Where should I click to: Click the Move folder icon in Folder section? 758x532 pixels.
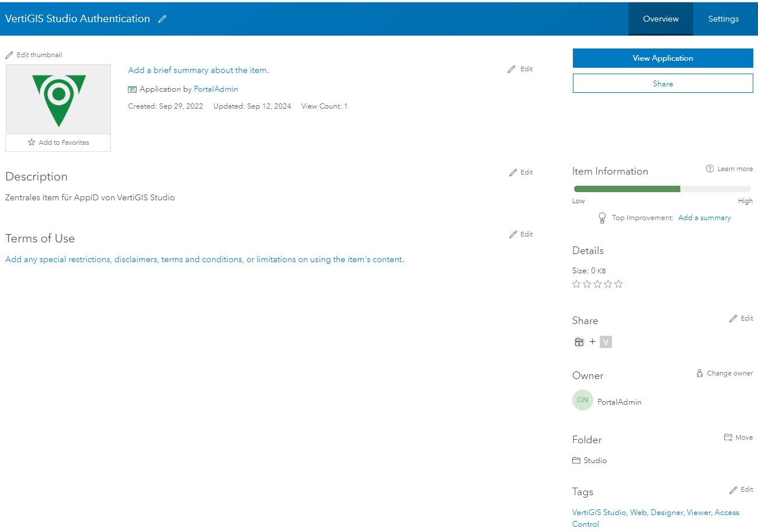(x=728, y=437)
